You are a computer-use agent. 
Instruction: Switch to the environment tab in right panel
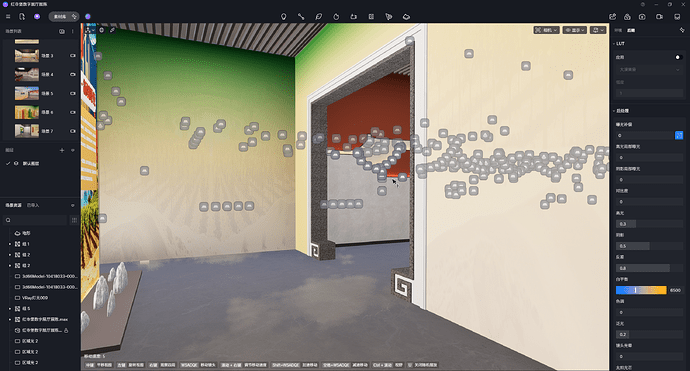pyautogui.click(x=618, y=30)
